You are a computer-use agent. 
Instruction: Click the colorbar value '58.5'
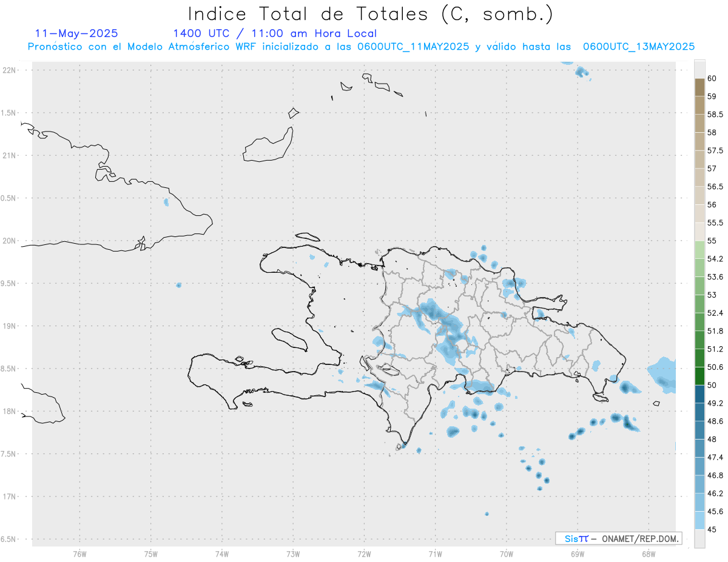click(715, 114)
